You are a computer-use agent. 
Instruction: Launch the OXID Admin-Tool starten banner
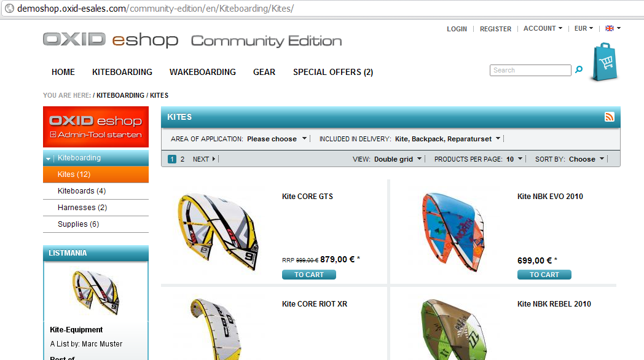(96, 127)
